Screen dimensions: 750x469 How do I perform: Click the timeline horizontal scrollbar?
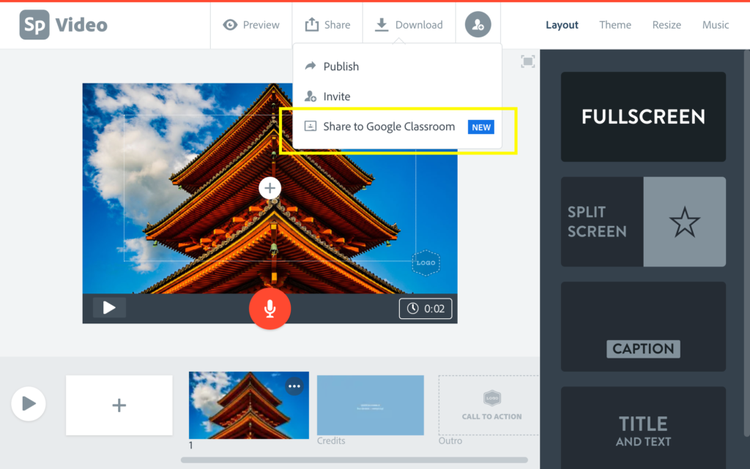click(354, 460)
